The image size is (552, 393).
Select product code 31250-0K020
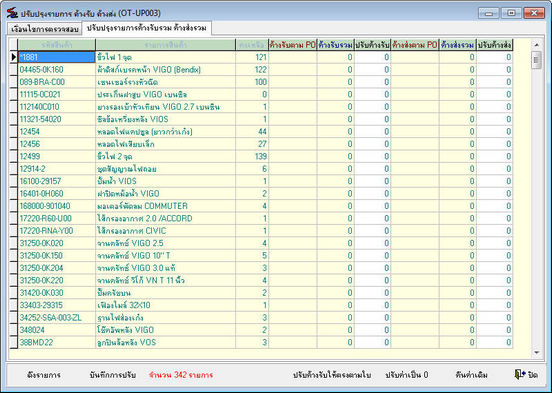point(57,243)
